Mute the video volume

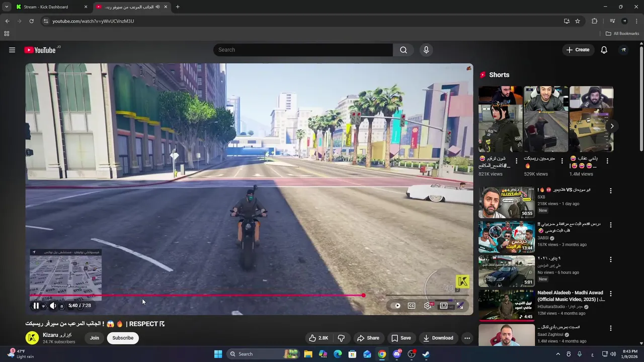point(53,306)
